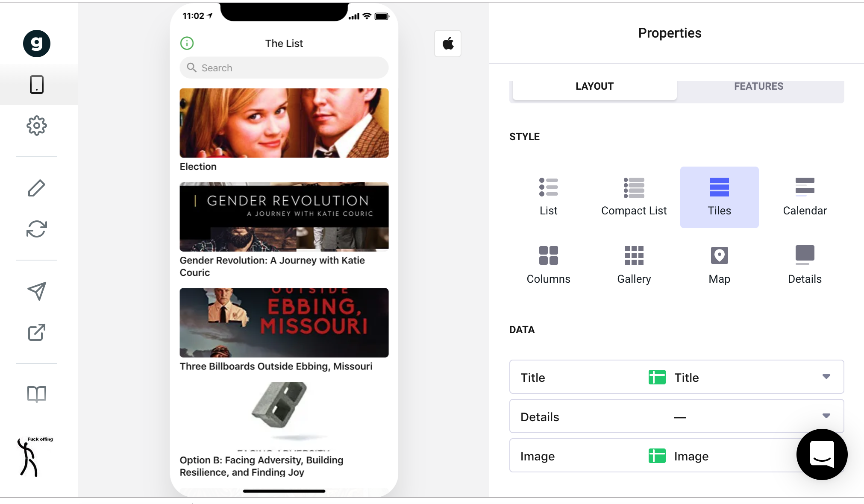Select the Compact List style
Viewport: 864px width, 504px height.
click(634, 196)
